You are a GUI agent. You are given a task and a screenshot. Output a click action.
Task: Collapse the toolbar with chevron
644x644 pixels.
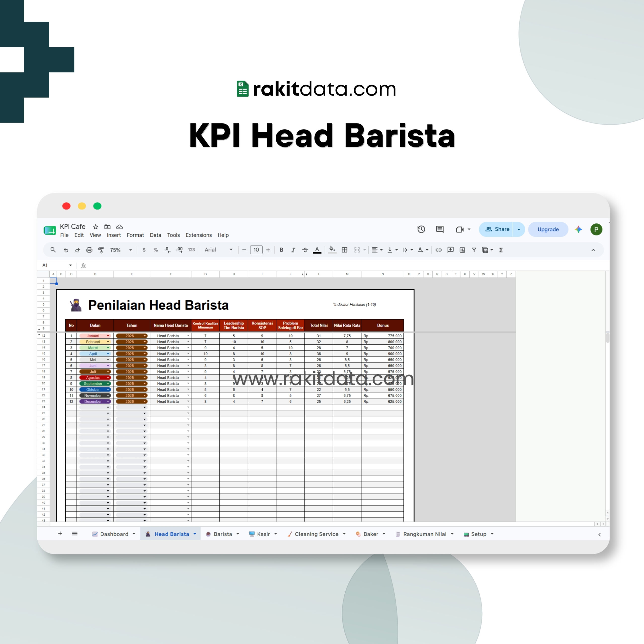pos(593,250)
